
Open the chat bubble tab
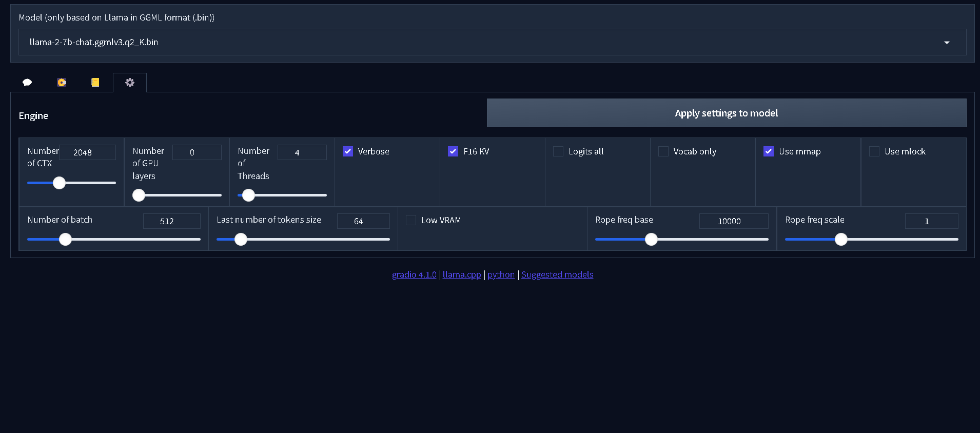pyautogui.click(x=27, y=83)
